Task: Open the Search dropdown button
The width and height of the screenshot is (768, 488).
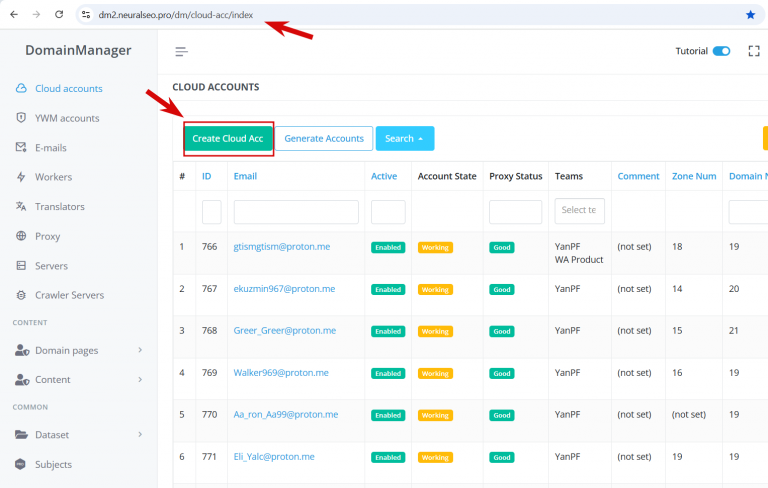Action: click(405, 139)
